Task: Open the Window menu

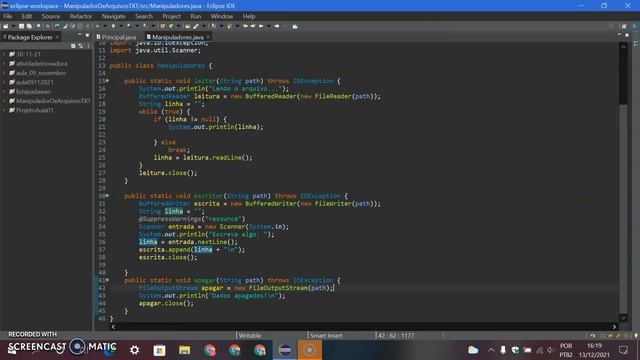Action: (222, 16)
